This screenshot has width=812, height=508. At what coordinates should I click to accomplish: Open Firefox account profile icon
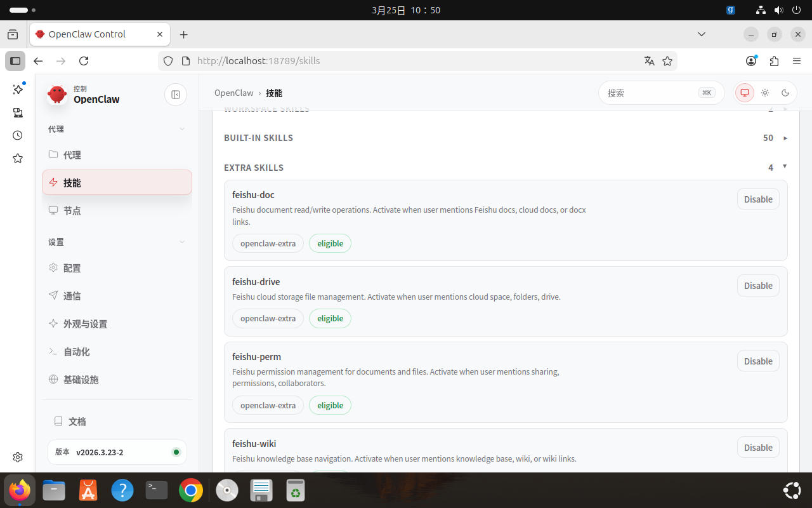[x=751, y=61]
